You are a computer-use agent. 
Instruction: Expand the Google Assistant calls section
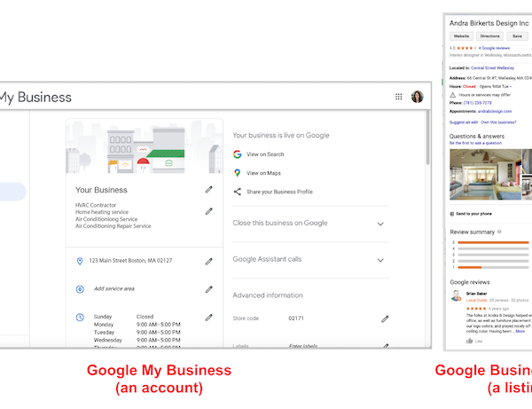(380, 260)
